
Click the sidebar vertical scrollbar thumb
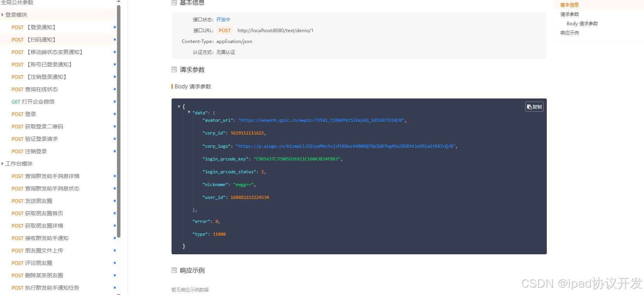coord(118,121)
